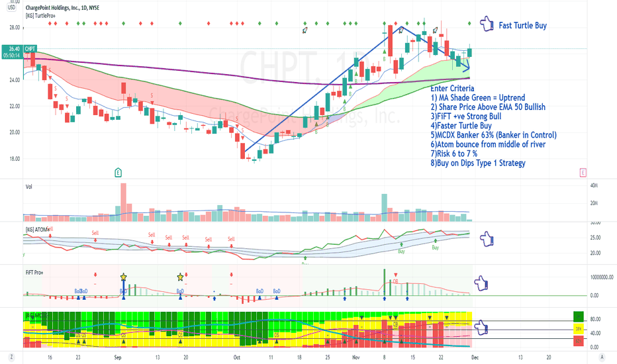This screenshot has height=364, width=617.
Task: Click the "Share Price Above EMA 50 Bullish" line
Action: pyautogui.click(x=488, y=107)
